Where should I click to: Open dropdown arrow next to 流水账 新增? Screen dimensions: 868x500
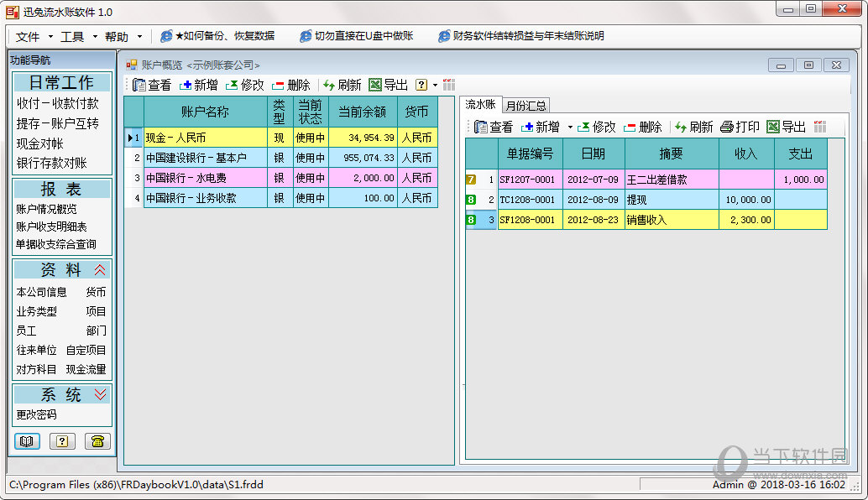570,128
